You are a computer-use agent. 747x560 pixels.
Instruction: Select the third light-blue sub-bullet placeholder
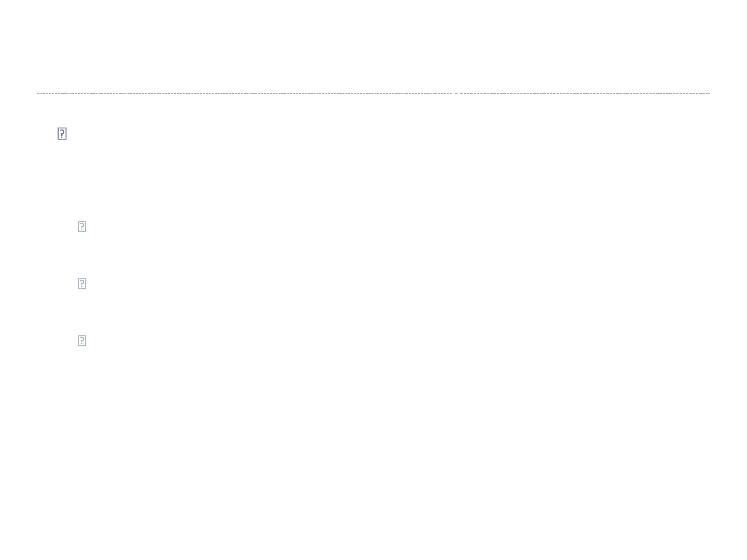point(82,341)
